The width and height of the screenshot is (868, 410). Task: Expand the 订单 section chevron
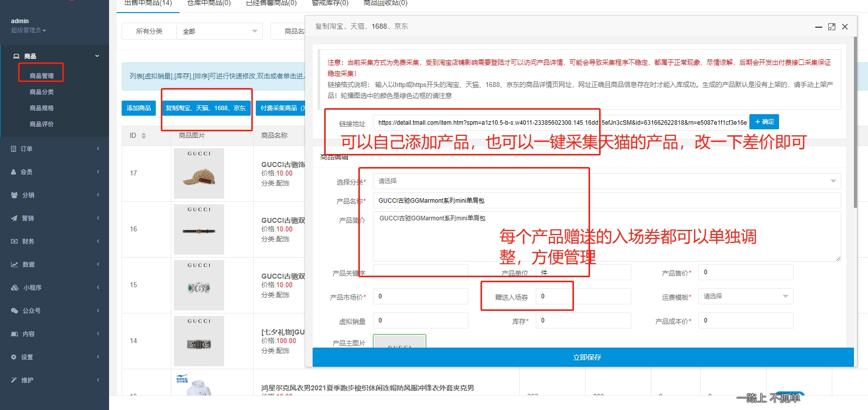[x=98, y=148]
